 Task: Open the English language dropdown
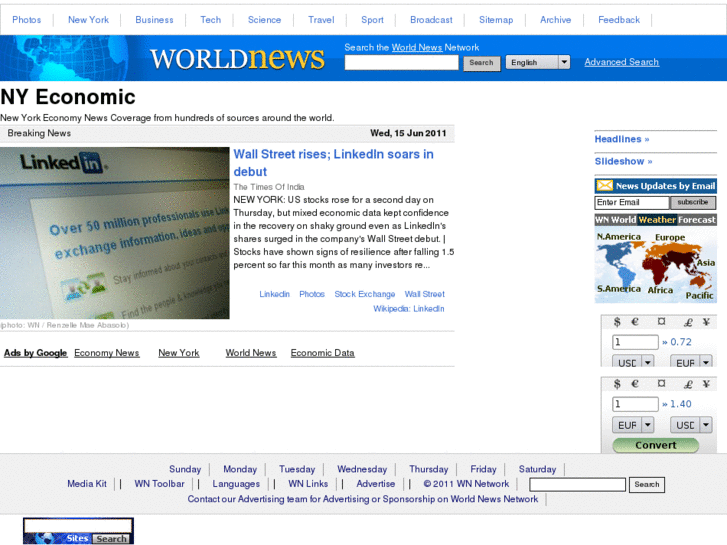pyautogui.click(x=537, y=62)
